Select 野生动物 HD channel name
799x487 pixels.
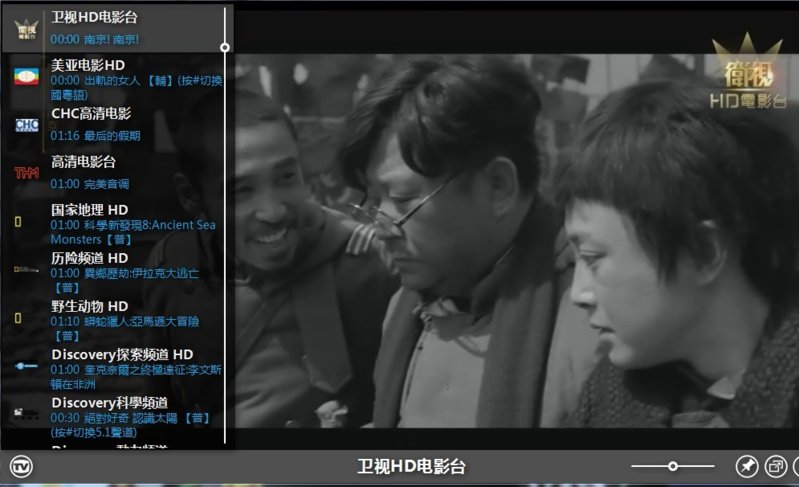click(x=89, y=306)
